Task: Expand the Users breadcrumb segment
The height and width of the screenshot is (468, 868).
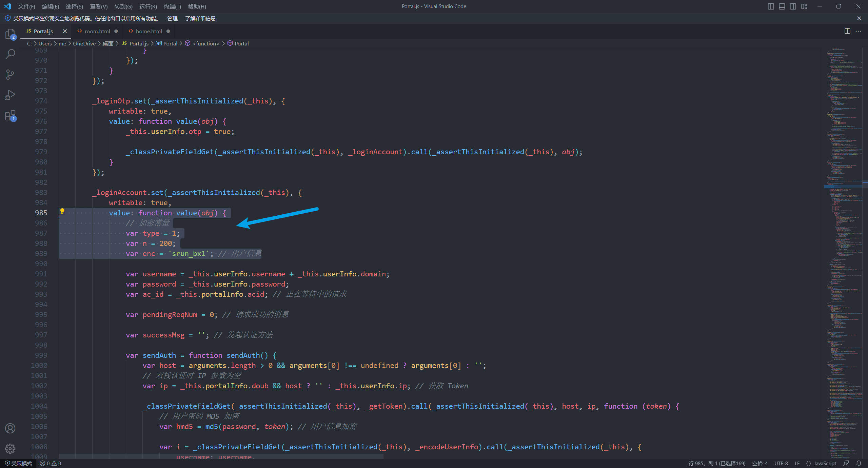Action: pyautogui.click(x=45, y=43)
